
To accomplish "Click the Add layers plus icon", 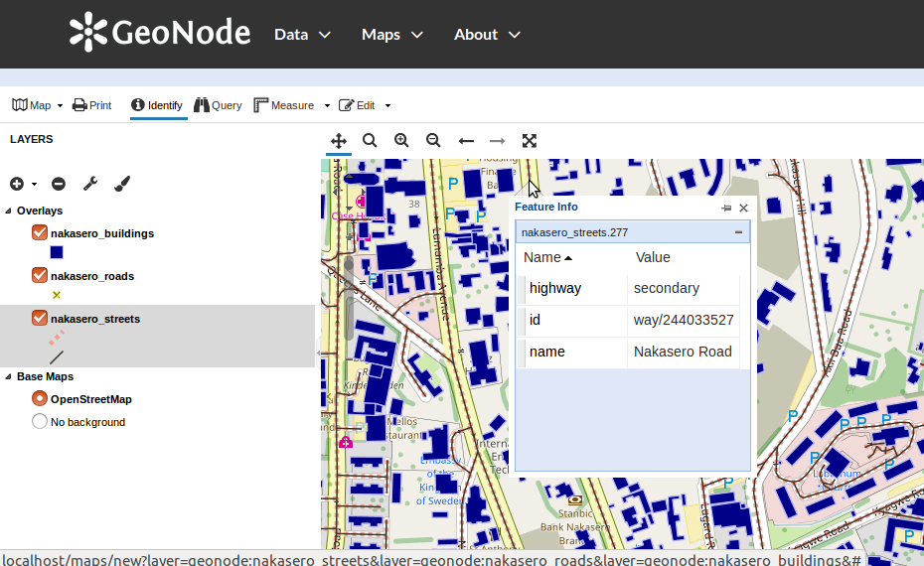I will click(17, 184).
